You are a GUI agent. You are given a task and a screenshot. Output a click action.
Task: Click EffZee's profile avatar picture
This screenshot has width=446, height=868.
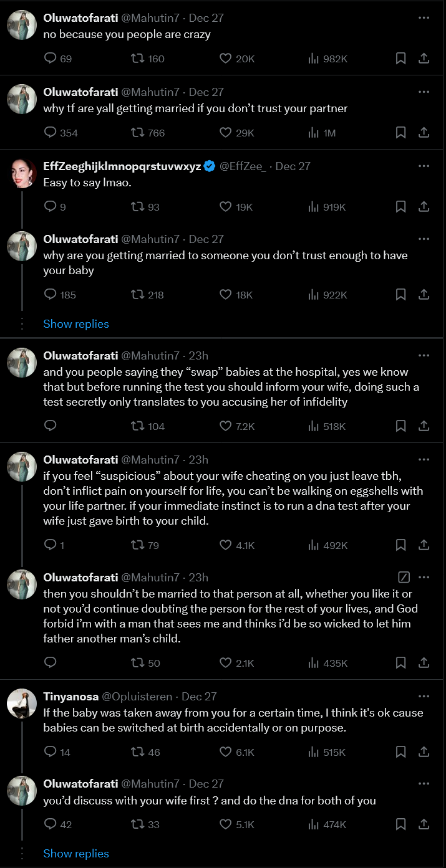(x=22, y=173)
